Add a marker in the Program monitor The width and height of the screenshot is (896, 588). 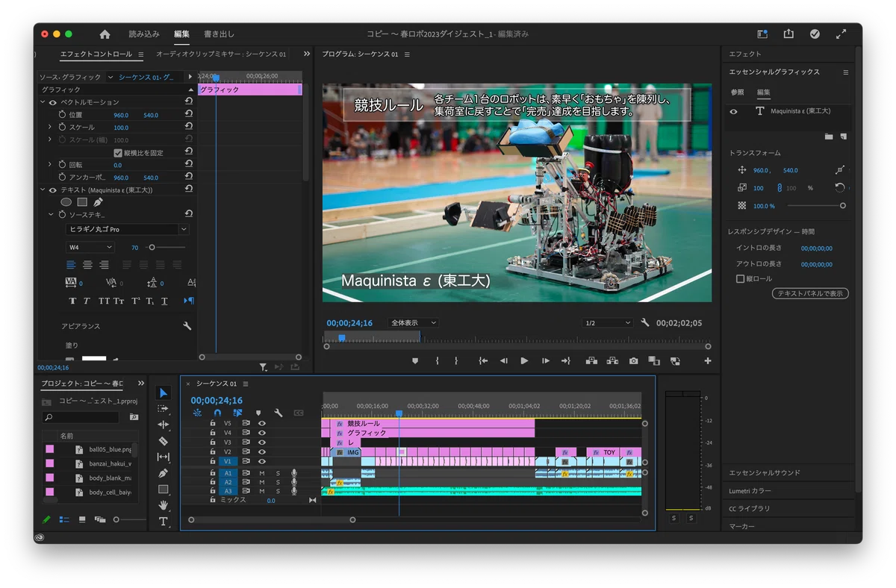[415, 361]
